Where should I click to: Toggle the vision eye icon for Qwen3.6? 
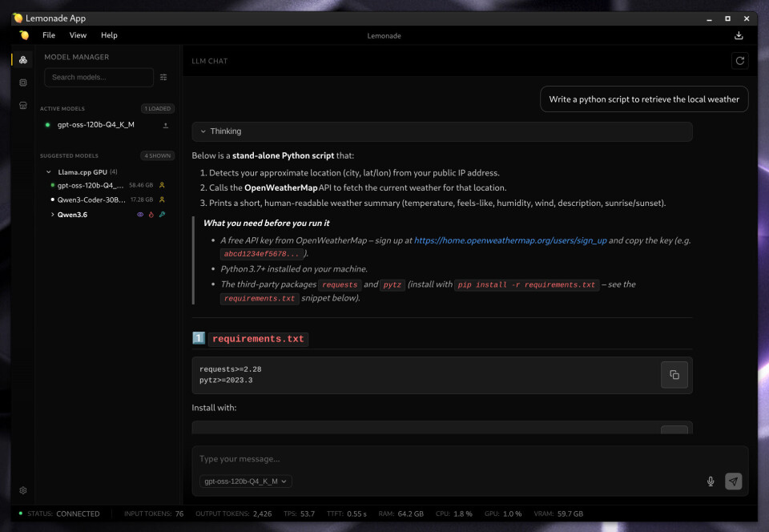(139, 214)
